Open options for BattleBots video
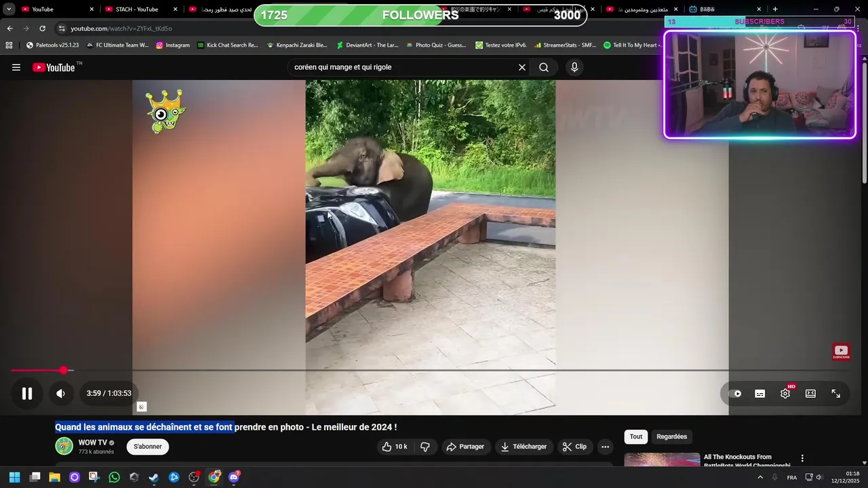 coord(802,459)
